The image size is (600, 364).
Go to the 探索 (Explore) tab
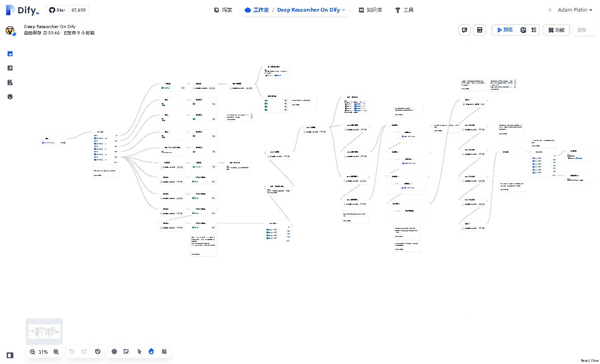pyautogui.click(x=223, y=10)
